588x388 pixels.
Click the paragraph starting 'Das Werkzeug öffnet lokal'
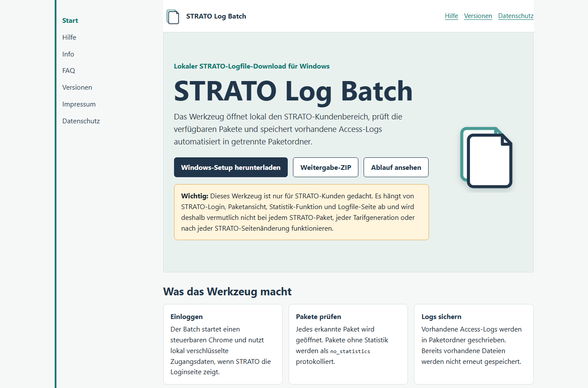[x=288, y=129]
